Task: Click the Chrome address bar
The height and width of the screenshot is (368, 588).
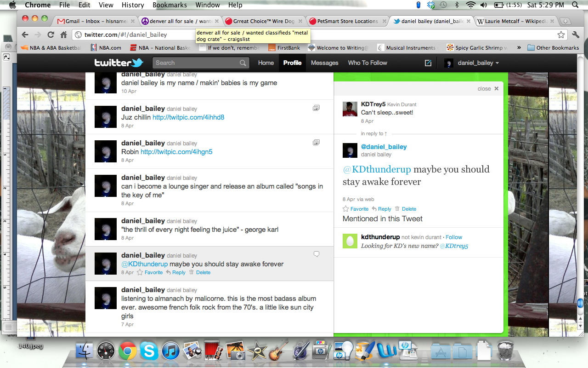Action: [320, 34]
